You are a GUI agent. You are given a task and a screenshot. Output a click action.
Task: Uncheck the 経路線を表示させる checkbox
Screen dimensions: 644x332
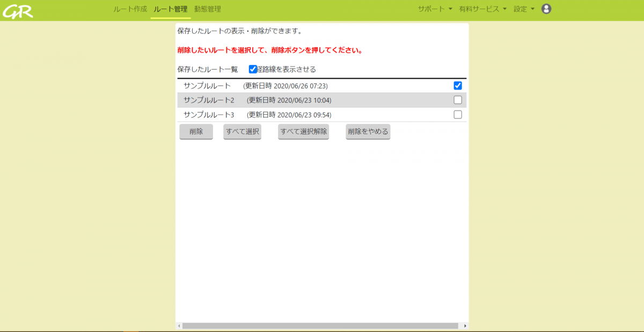(252, 69)
